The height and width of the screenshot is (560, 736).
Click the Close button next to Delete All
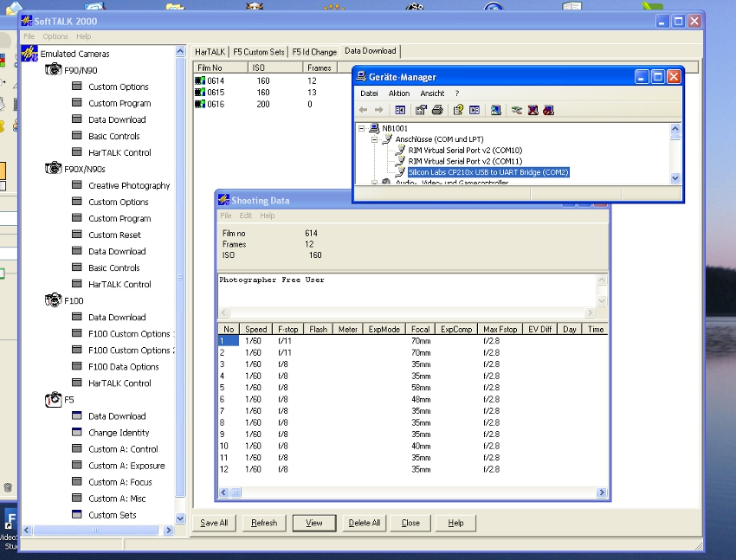(x=410, y=523)
